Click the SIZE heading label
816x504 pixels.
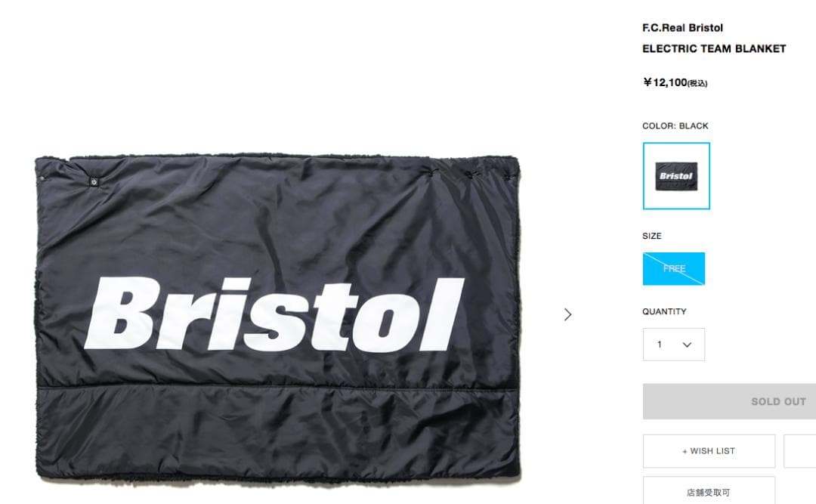tap(651, 236)
